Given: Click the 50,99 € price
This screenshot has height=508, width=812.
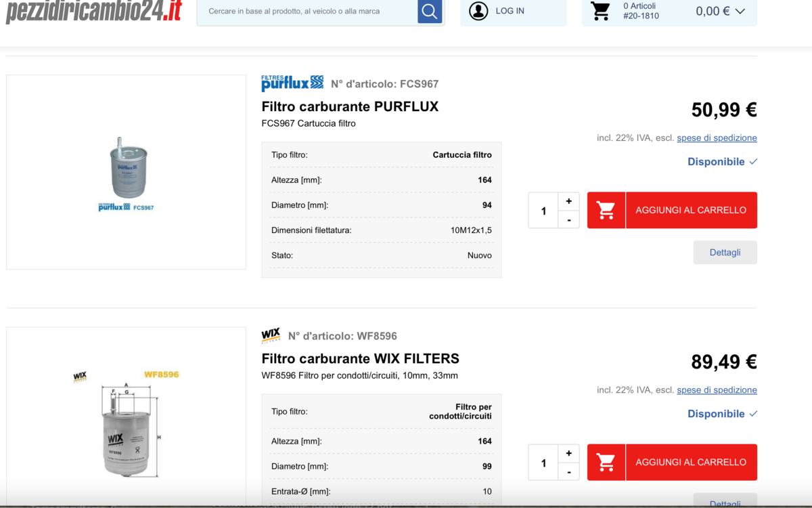Looking at the screenshot, I should click(724, 110).
